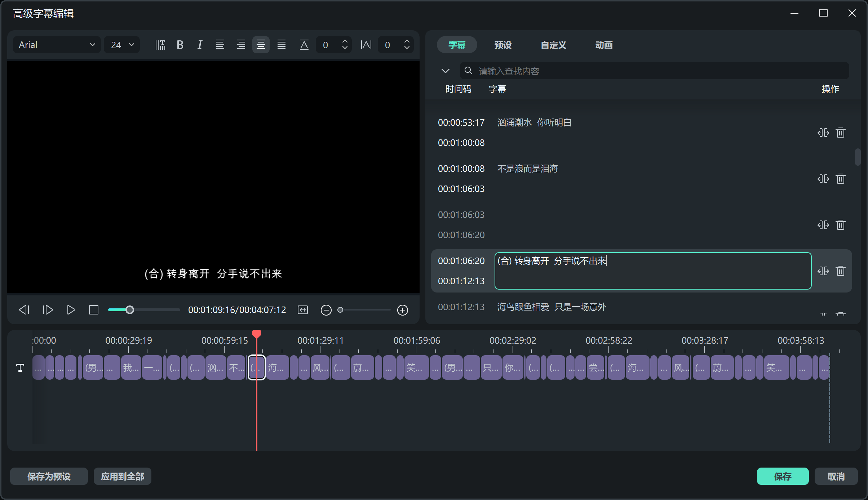The height and width of the screenshot is (500, 868).
Task: Click the subtitle search input field
Action: point(613,71)
